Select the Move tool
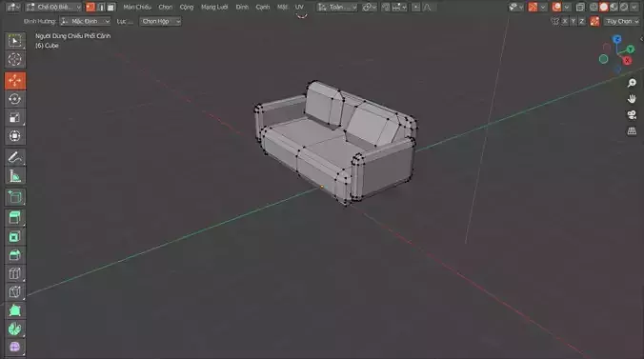The image size is (644, 359). [15, 81]
